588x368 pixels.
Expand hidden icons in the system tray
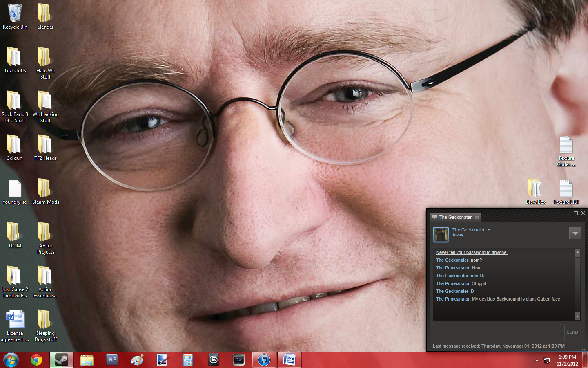536,360
